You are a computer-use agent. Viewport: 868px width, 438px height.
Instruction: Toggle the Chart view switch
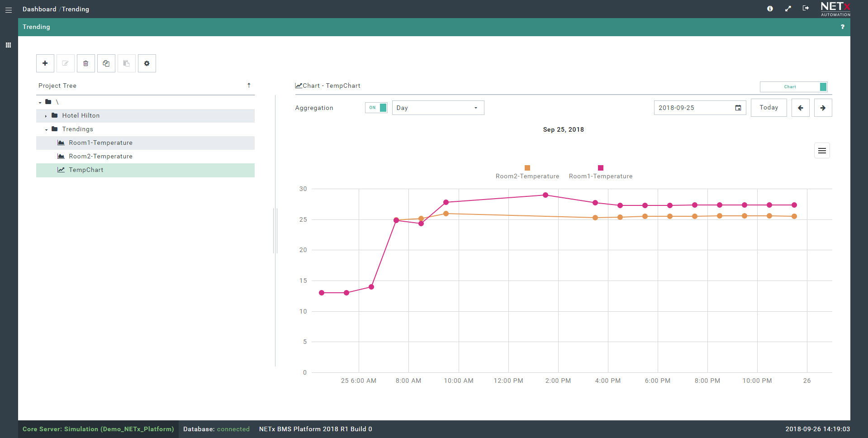[793, 87]
